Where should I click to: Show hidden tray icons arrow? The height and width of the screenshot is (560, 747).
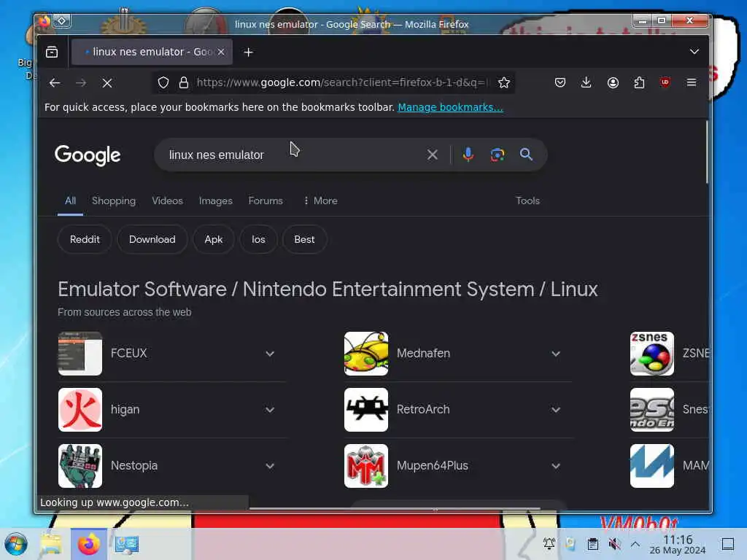coord(635,544)
